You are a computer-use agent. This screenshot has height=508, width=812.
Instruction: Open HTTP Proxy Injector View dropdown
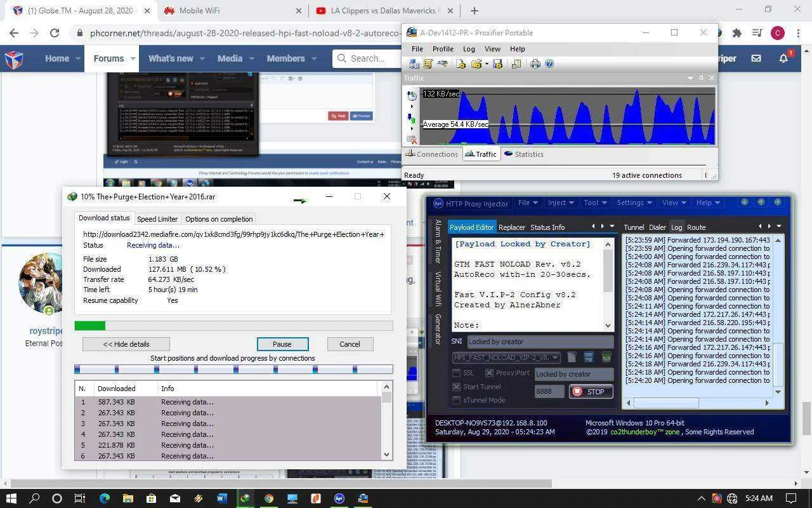click(674, 203)
